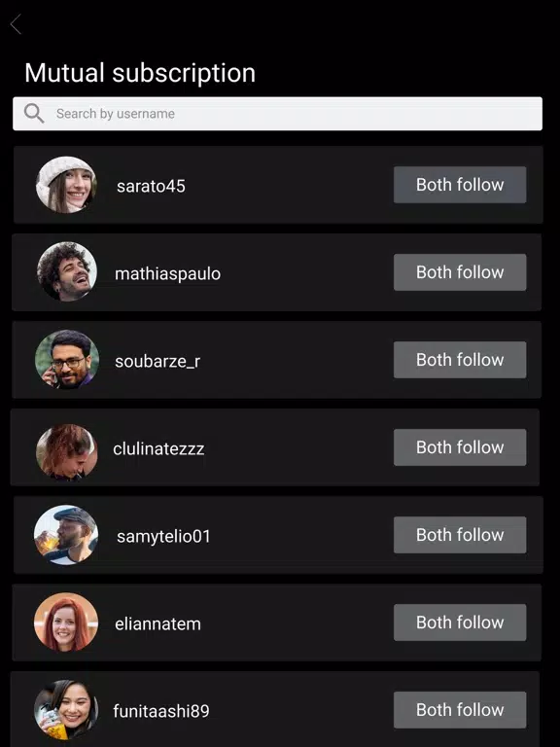This screenshot has height=747, width=560.
Task: Tap the back arrow icon
Action: pyautogui.click(x=16, y=24)
